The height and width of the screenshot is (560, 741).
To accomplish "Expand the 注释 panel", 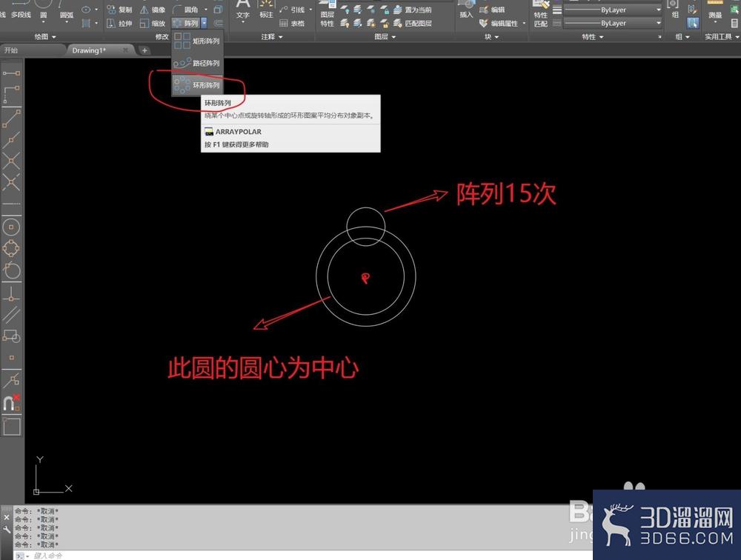I will pos(272,36).
